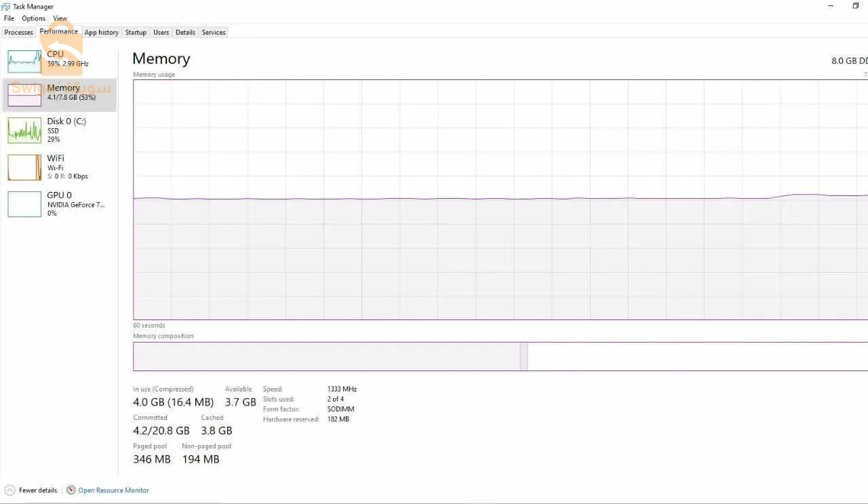Click the Memory usage thumbnail in sidebar

coord(24,96)
